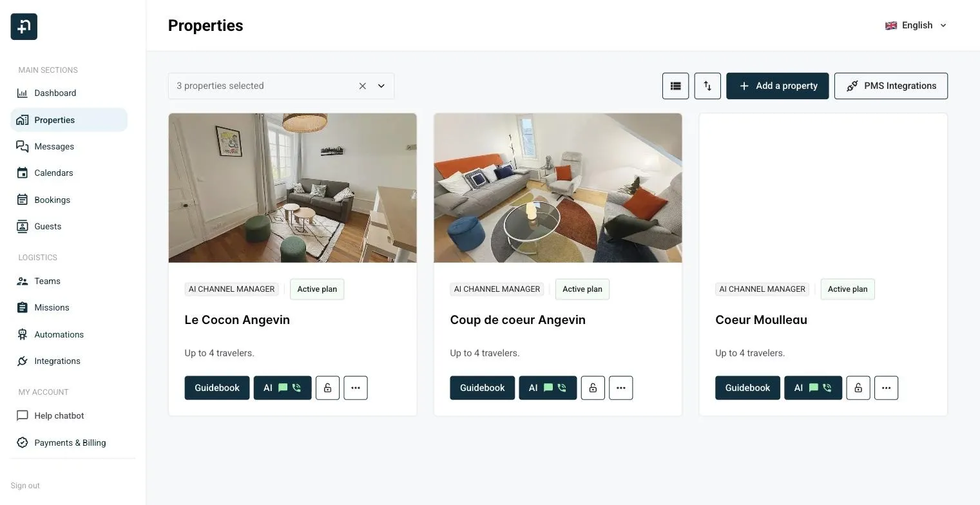Open PMS Integrations

click(891, 86)
